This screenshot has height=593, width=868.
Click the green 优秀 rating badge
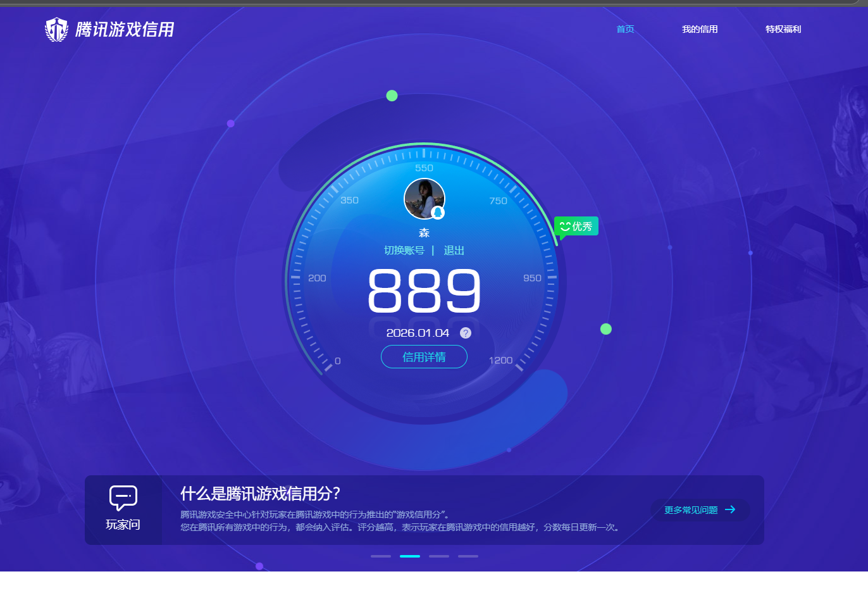point(576,226)
